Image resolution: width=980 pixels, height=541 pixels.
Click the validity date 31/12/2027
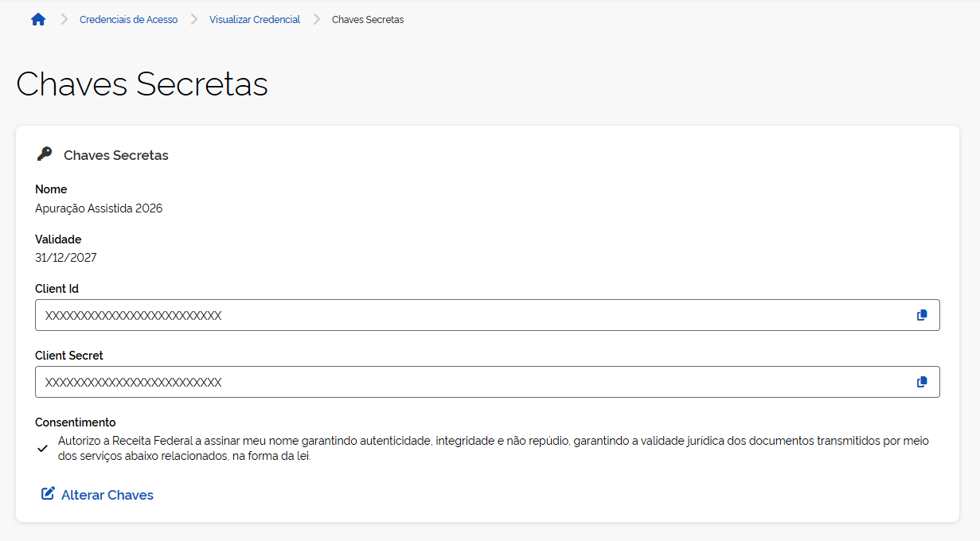pos(66,258)
